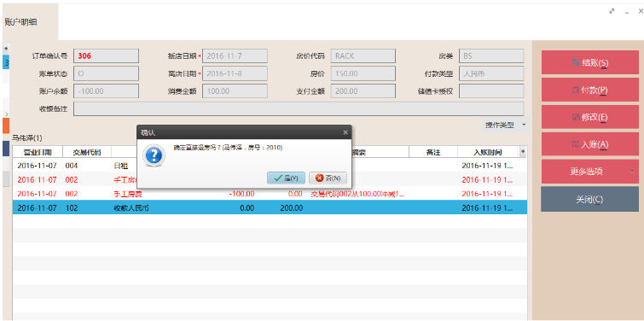Click the 入账时间 column header

coord(489,152)
